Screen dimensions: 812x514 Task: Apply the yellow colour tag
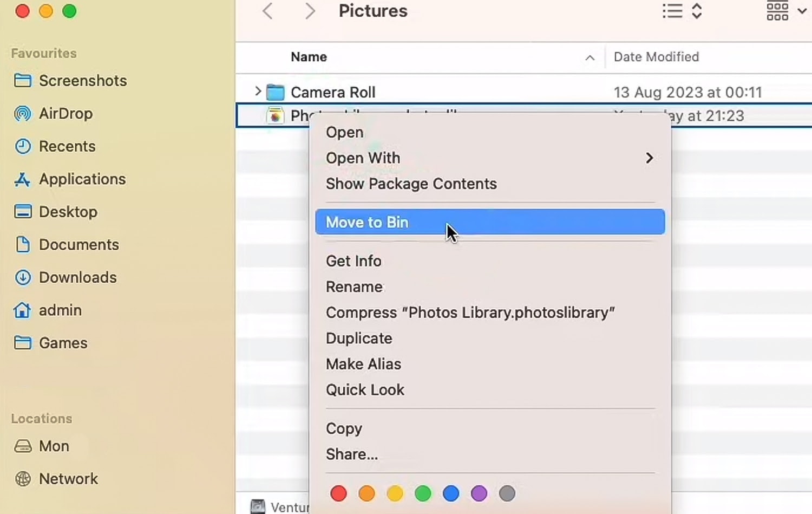(x=395, y=493)
